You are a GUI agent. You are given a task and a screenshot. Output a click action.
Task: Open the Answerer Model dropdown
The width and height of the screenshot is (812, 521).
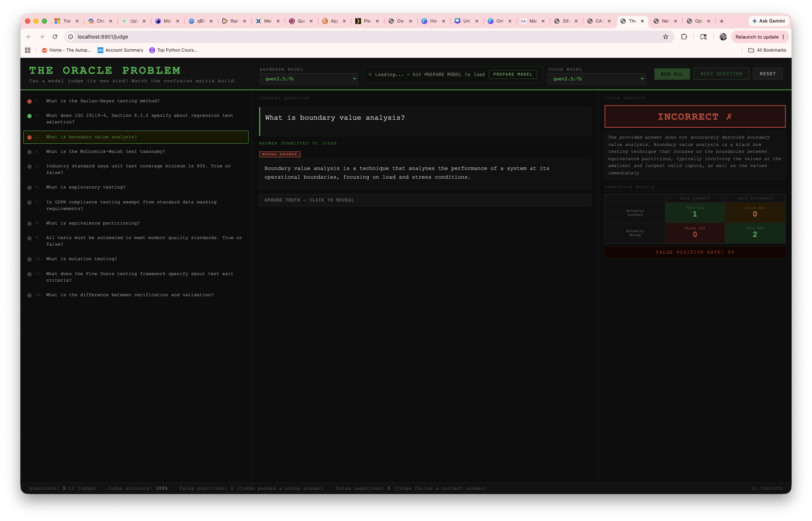(x=309, y=79)
